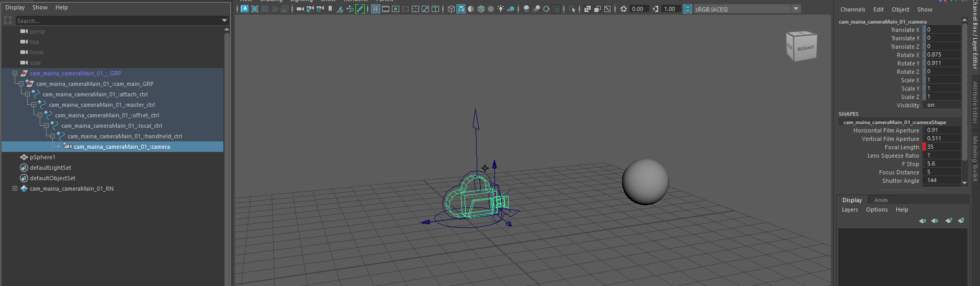Toggle Textured checker-sphere icon
Viewport: 980px width, 286px height.
tap(491, 9)
